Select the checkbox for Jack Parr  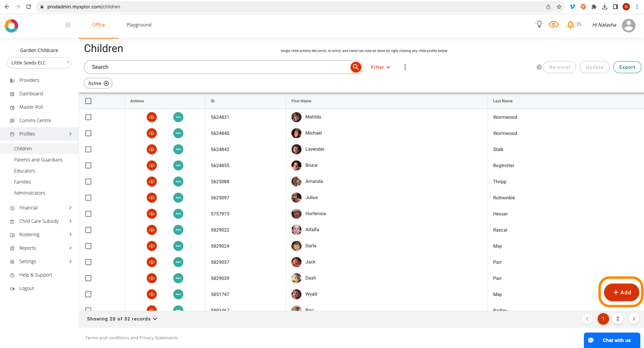[x=88, y=262]
